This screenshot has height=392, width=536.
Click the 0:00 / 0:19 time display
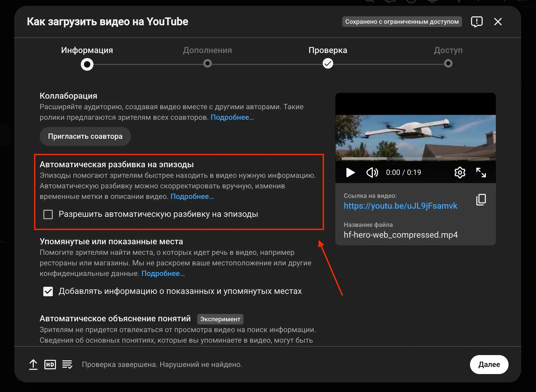click(403, 173)
